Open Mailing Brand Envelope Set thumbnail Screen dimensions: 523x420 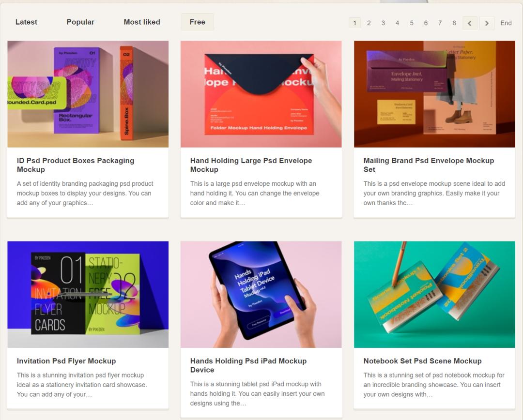(x=434, y=94)
